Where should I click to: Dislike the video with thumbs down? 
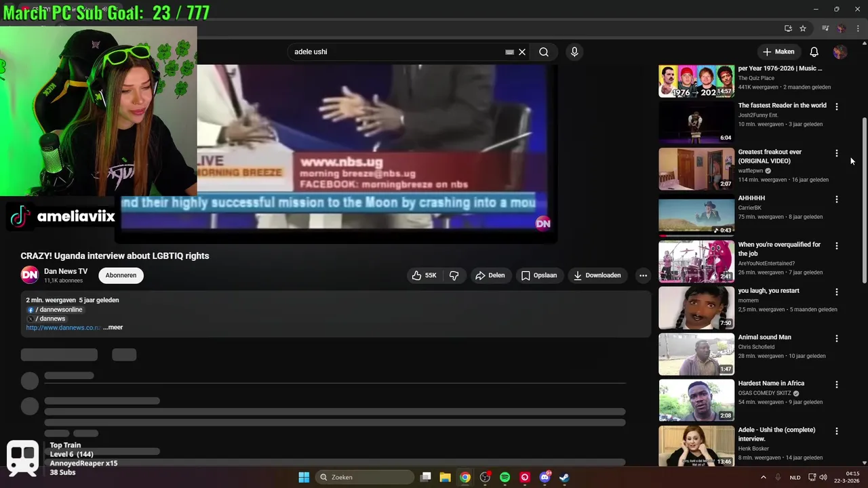tap(454, 275)
